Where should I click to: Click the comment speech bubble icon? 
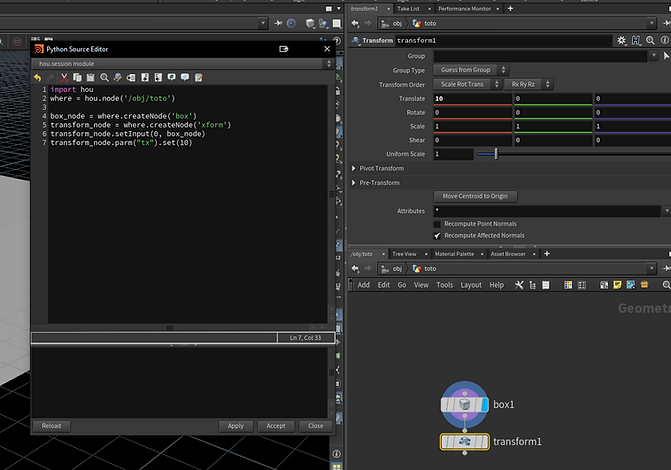(x=172, y=77)
